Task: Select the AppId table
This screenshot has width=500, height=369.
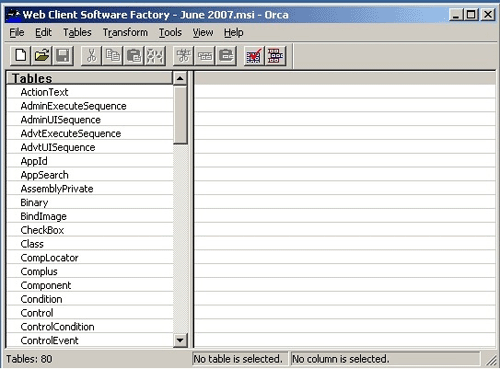Action: (90, 161)
